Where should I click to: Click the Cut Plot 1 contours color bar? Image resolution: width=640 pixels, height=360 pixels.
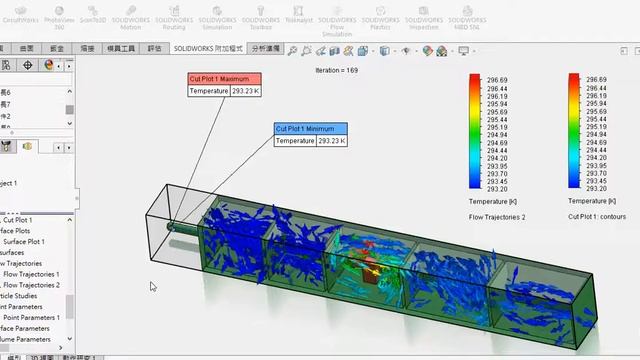click(574, 131)
